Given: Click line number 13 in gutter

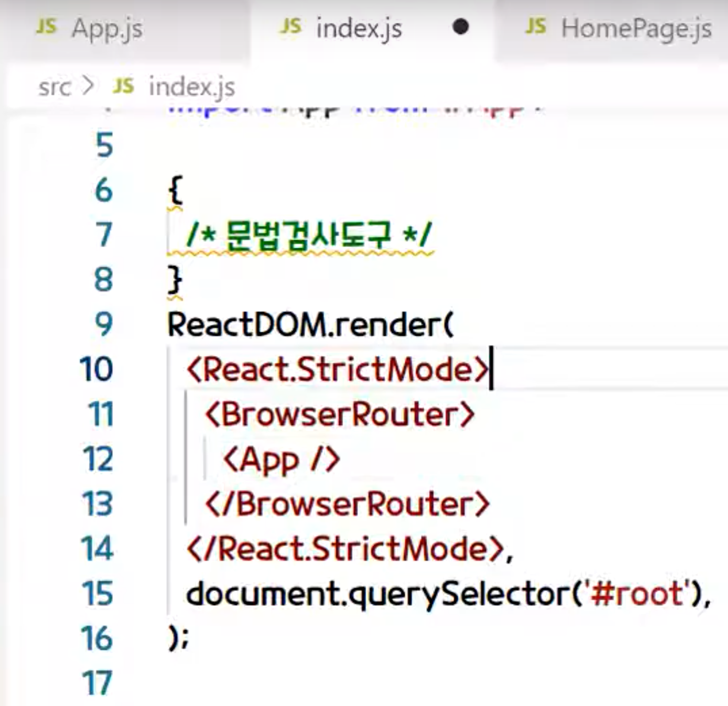Looking at the screenshot, I should pyautogui.click(x=98, y=504).
